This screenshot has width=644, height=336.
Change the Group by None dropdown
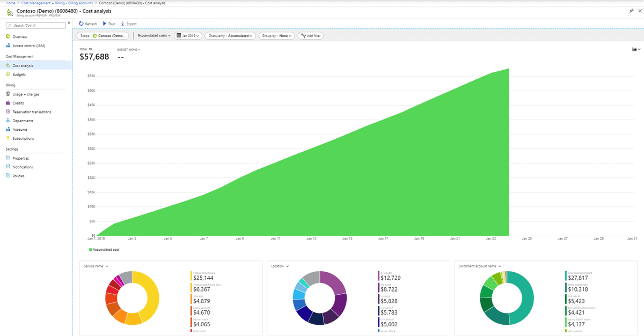point(276,35)
